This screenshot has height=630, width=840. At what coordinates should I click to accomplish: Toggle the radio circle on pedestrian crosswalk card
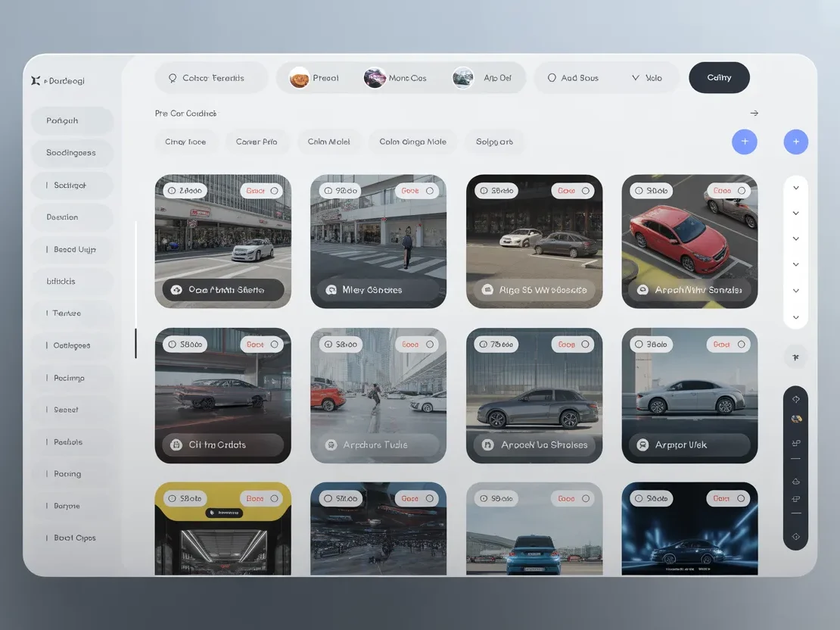point(430,191)
